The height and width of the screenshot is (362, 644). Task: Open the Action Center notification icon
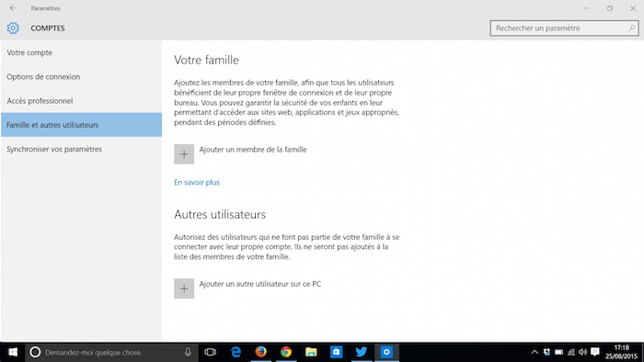pos(595,352)
